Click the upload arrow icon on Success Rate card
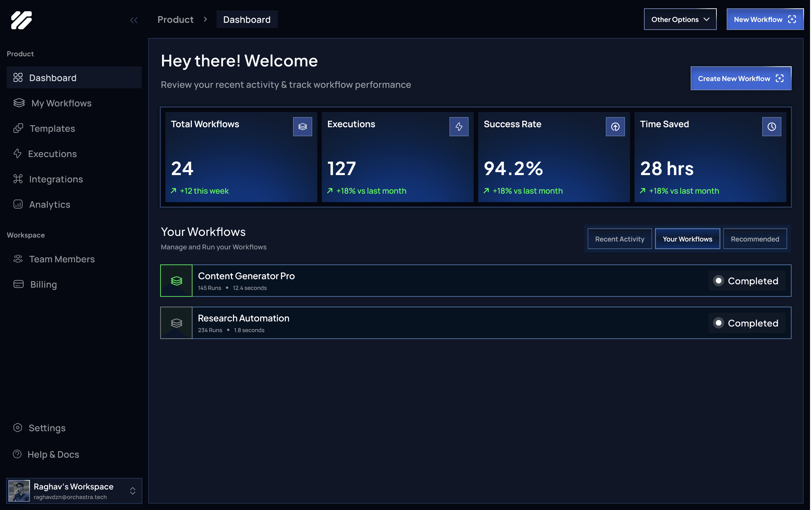812x510 pixels. coord(615,126)
